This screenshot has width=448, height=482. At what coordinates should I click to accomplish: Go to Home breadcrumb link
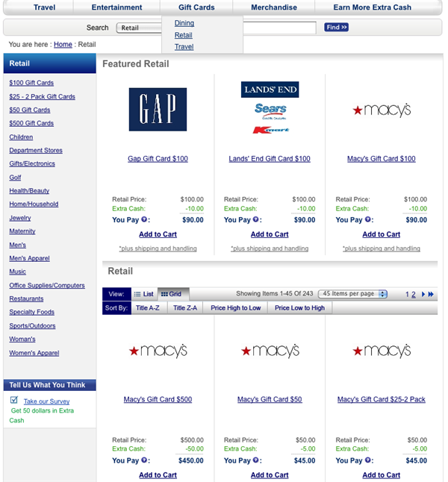coord(63,45)
